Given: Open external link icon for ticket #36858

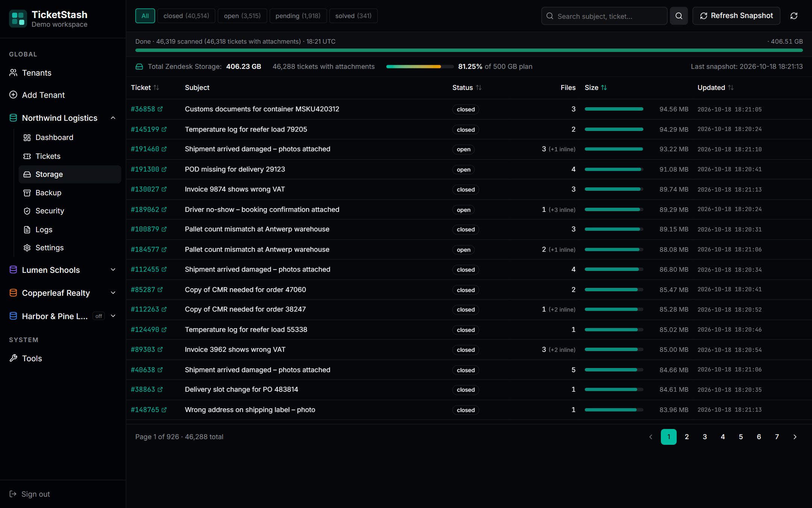Looking at the screenshot, I should pyautogui.click(x=160, y=109).
